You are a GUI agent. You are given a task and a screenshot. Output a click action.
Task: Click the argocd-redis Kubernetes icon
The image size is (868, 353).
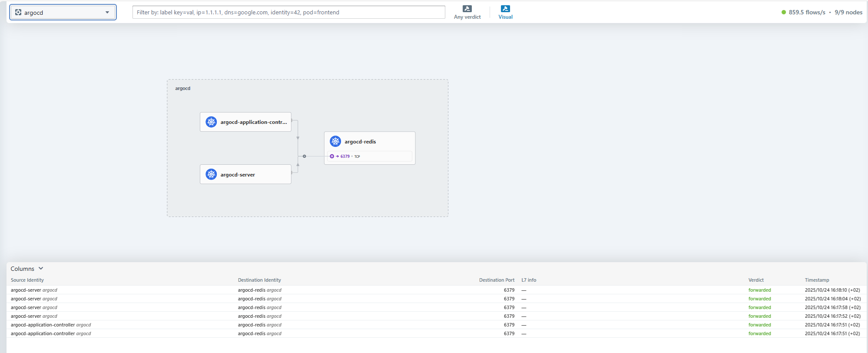click(335, 141)
